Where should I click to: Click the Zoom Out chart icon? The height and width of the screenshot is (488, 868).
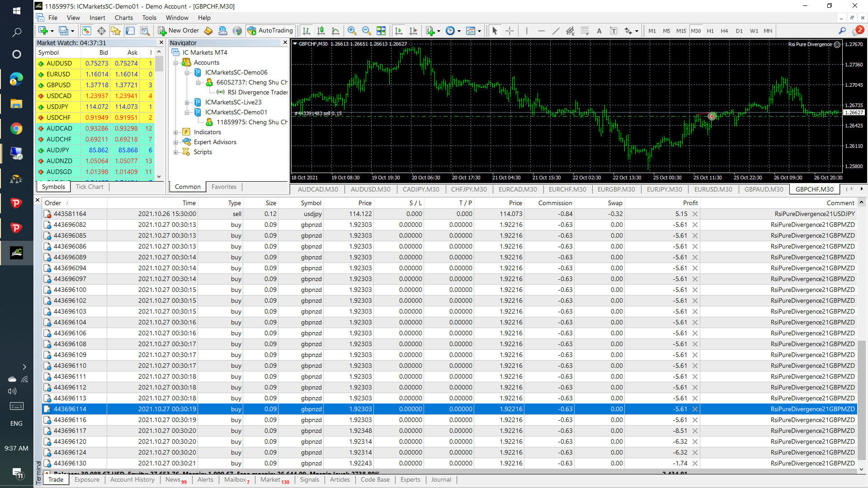pos(366,31)
